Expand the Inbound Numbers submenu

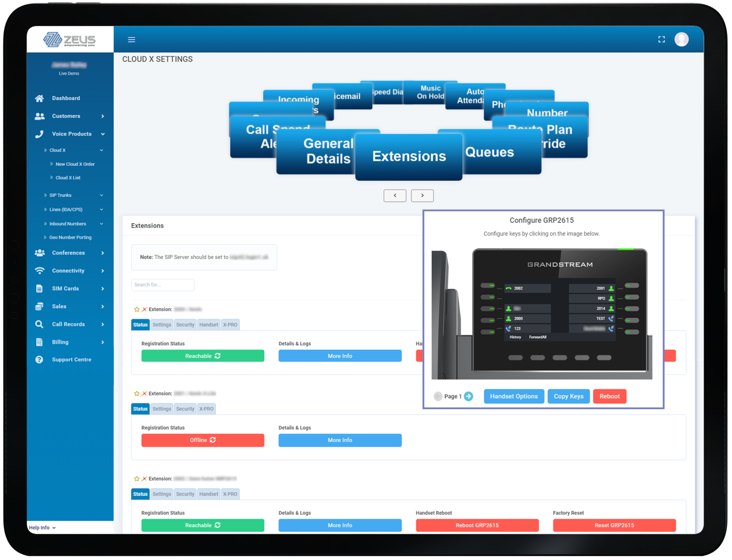(x=102, y=224)
